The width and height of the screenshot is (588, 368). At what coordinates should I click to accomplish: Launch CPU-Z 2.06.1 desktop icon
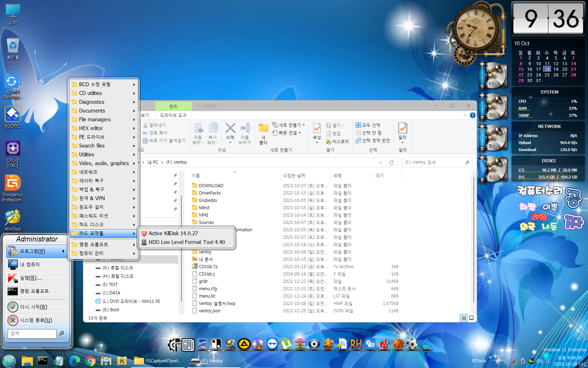click(13, 155)
